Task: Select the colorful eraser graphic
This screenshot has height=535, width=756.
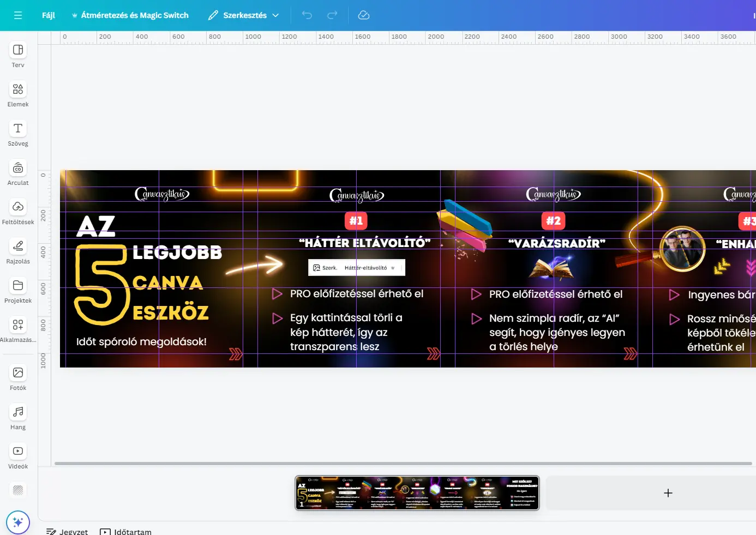Action: point(465,226)
